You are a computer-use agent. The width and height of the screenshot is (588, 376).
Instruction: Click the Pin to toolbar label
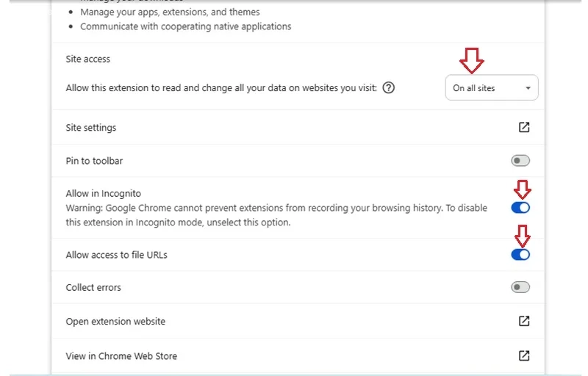point(95,161)
